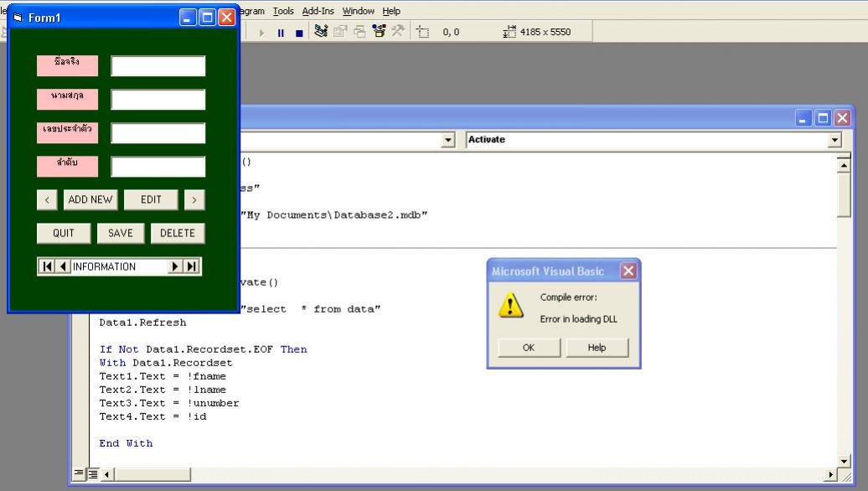Click the code window horizontal scroll thumb
The image size is (868, 491).
click(x=152, y=474)
